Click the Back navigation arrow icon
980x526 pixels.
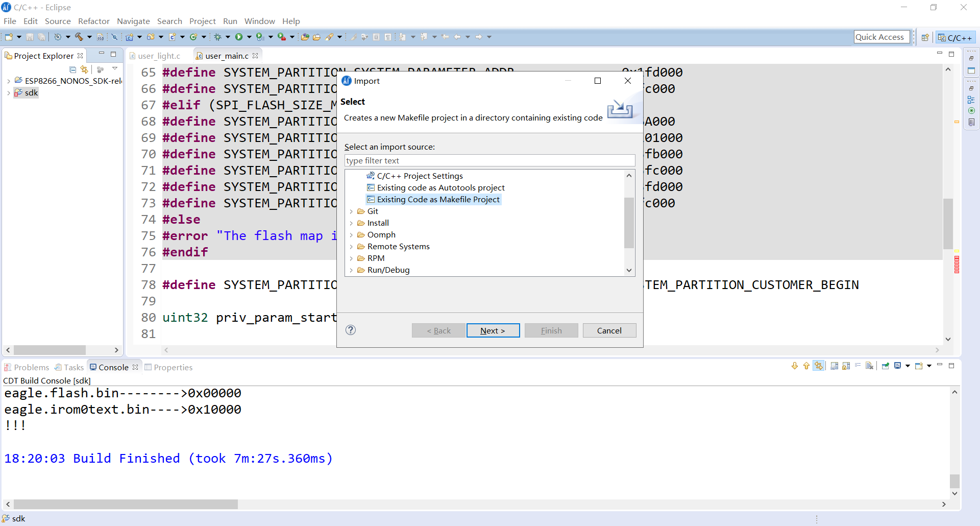[457, 37]
